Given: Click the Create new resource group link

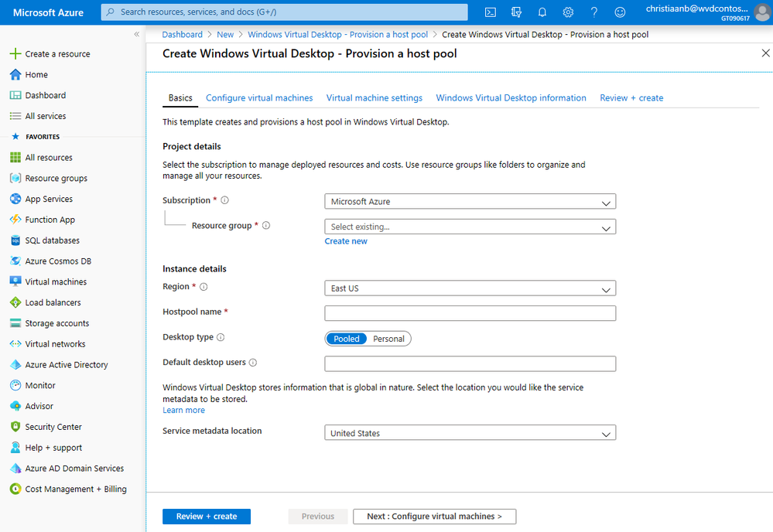Looking at the screenshot, I should tap(346, 241).
